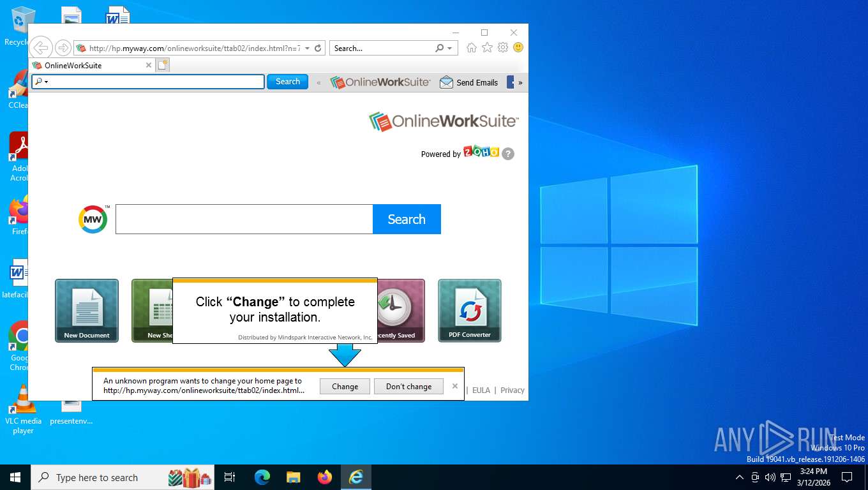The image size is (868, 490).
Task: Launch Microsoft Edge from the taskbar
Action: (262, 477)
